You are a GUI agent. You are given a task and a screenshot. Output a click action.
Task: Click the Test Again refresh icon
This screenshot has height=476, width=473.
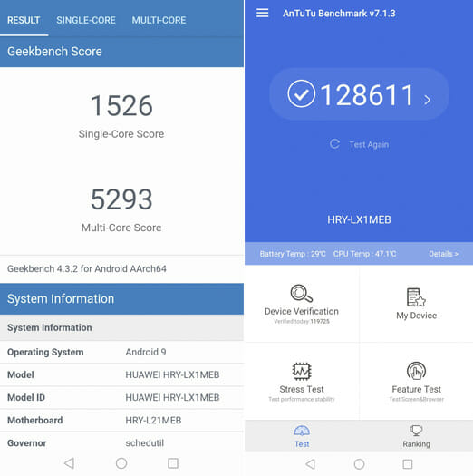[334, 144]
